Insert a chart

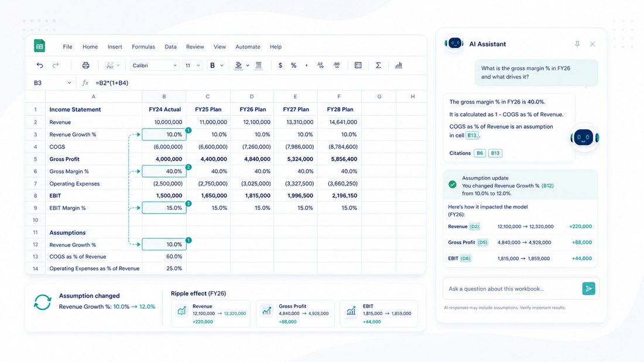[398, 65]
